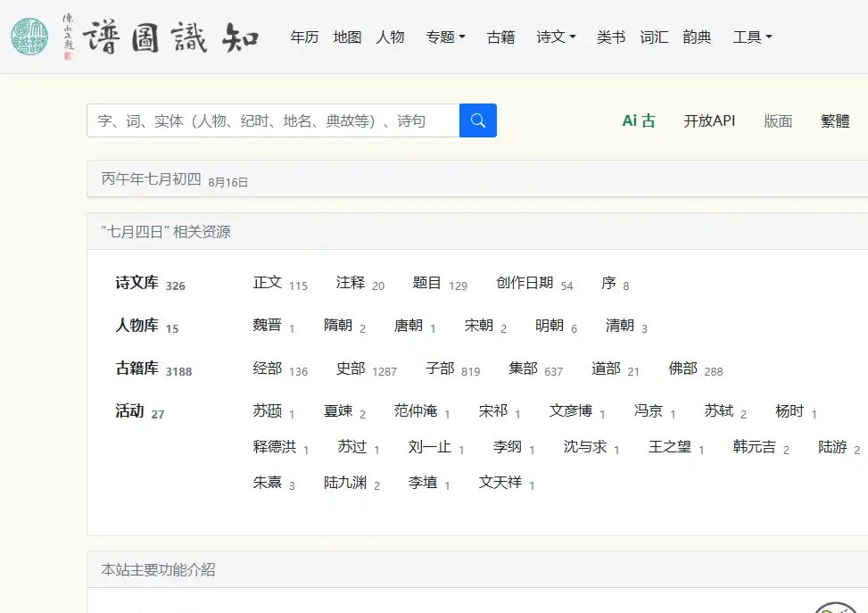Switch to 繁體 traditional Chinese
The image size is (868, 613).
click(x=835, y=120)
